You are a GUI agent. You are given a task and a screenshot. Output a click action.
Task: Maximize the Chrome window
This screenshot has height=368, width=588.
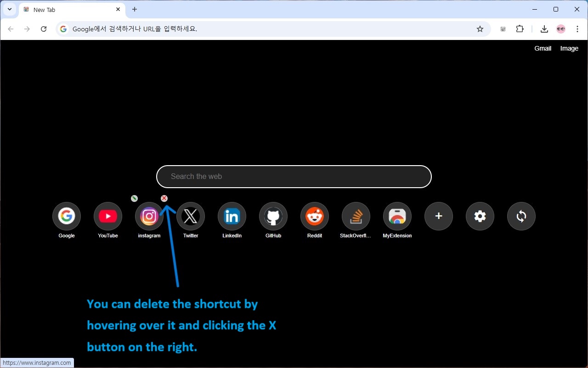coord(556,9)
